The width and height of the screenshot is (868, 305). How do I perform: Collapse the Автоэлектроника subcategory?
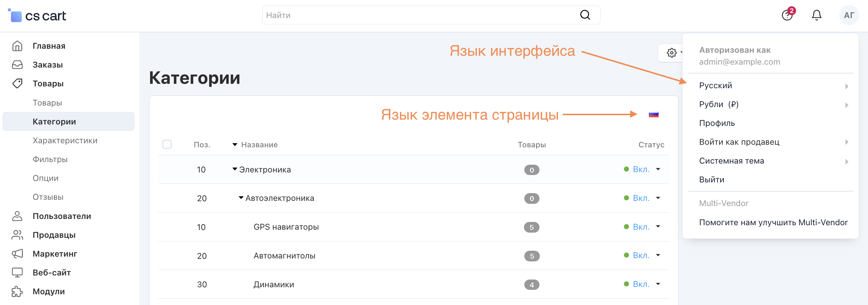(x=241, y=198)
